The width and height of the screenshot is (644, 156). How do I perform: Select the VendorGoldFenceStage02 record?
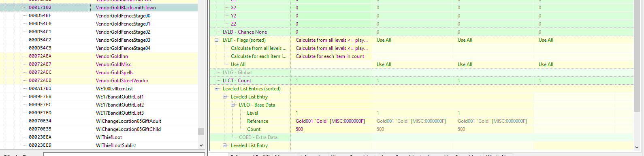pyautogui.click(x=123, y=32)
